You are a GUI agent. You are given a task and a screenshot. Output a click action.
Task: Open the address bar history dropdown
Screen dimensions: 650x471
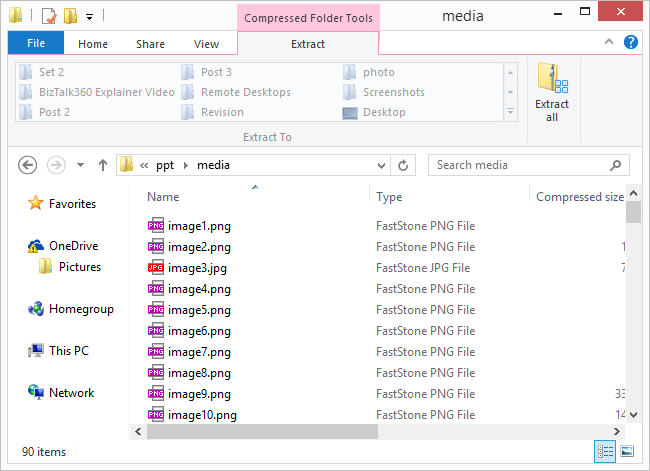tap(382, 165)
